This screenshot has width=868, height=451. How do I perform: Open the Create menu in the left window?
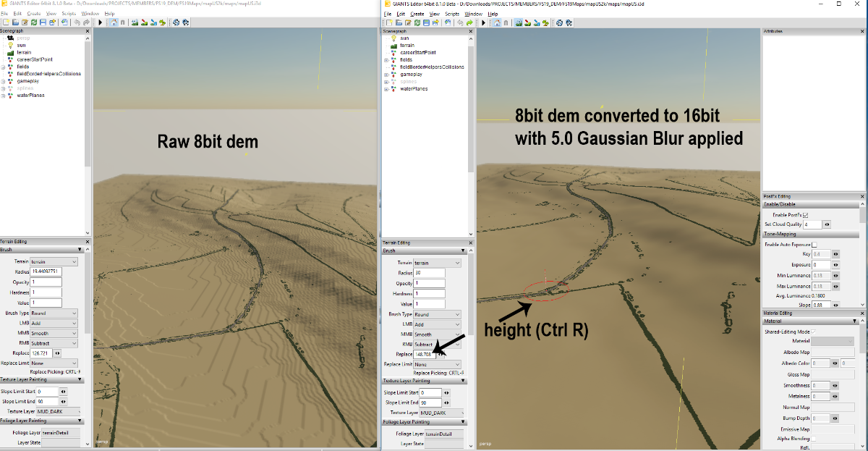tap(34, 14)
